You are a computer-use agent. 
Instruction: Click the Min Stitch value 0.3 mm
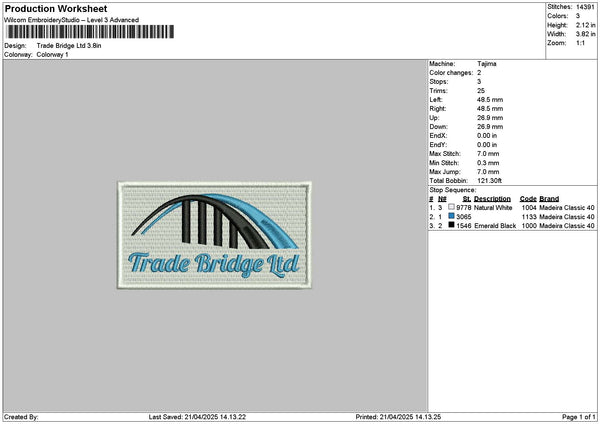click(488, 163)
